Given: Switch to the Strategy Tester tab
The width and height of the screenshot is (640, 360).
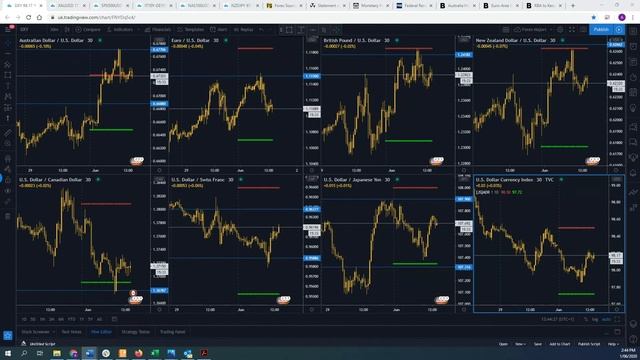Looking at the screenshot, I should [x=136, y=332].
